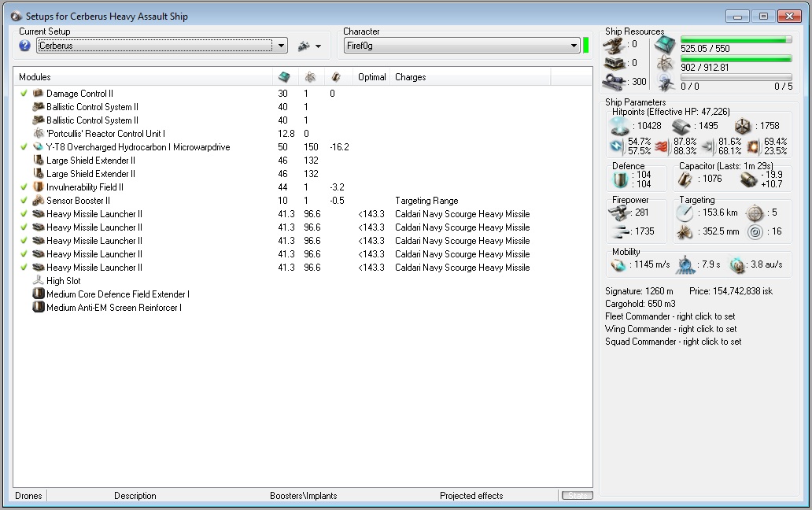Screen dimensions: 812x510
Task: Click the blue help question mark icon
Action: click(24, 46)
